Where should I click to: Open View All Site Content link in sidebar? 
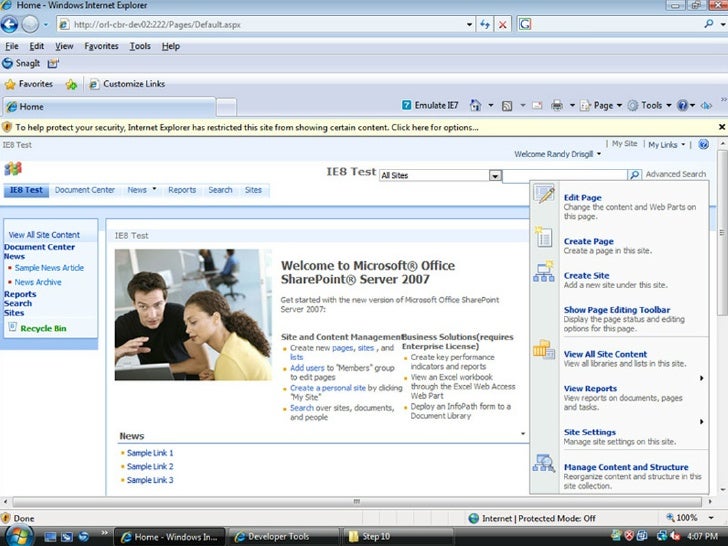[x=44, y=235]
